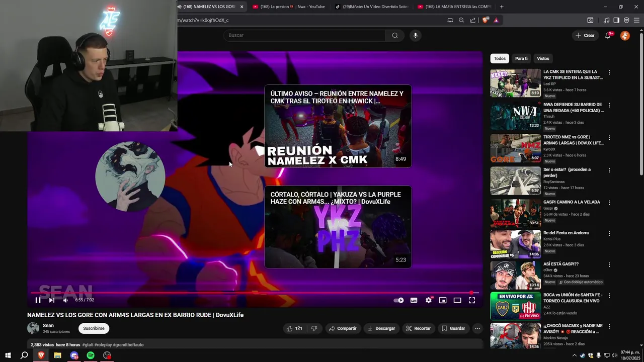
Task: Open the BOCA vs UNIÓN live stream thumbnail
Action: [x=516, y=306]
